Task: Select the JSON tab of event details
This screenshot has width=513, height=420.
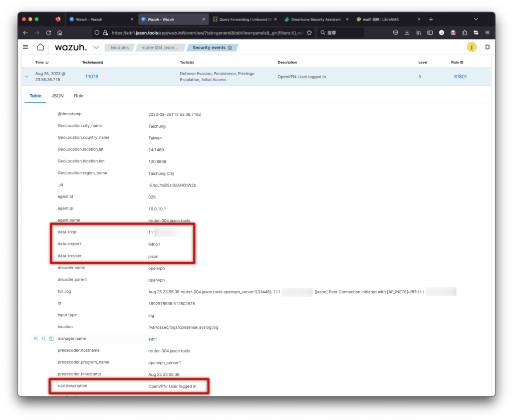Action: click(x=57, y=96)
